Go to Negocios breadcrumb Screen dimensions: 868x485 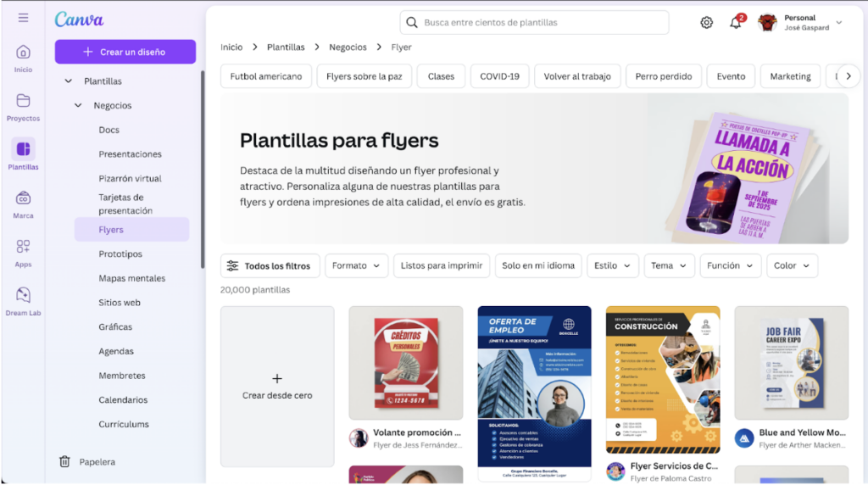click(x=348, y=47)
